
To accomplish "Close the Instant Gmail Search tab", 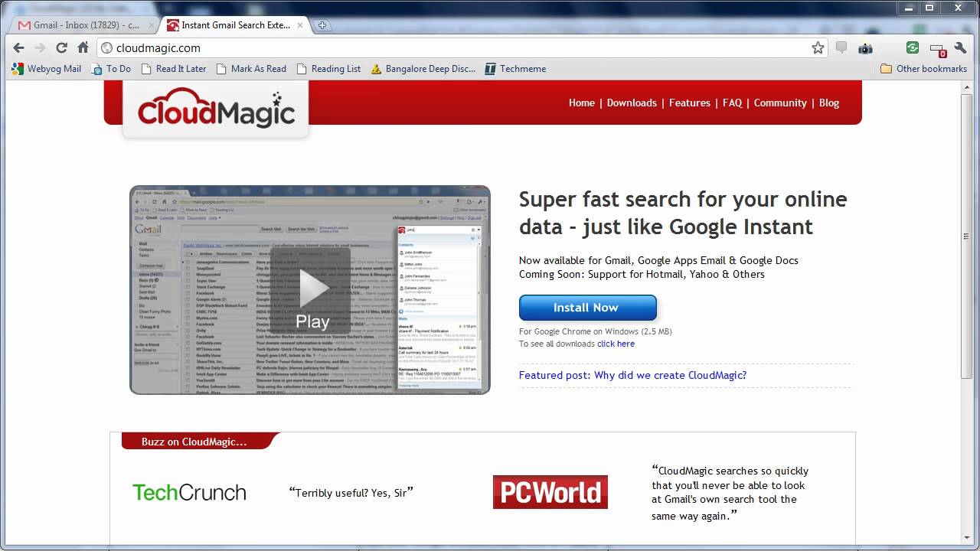I will pos(300,25).
